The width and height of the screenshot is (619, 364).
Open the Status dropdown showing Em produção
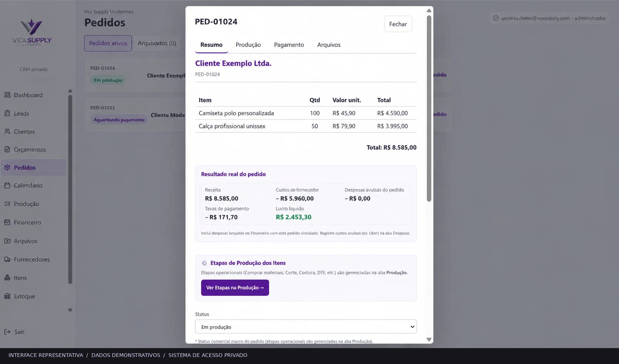click(306, 327)
